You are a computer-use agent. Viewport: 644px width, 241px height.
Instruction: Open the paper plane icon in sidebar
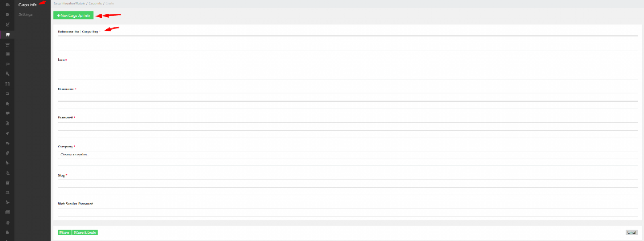(x=7, y=133)
